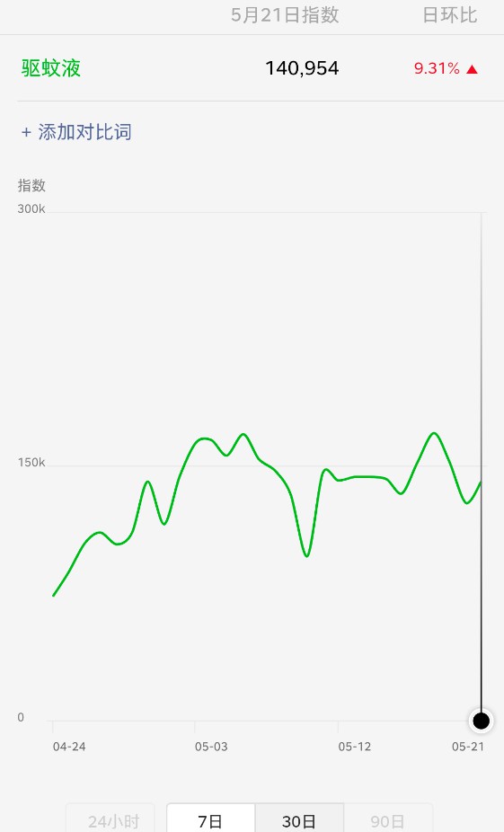This screenshot has width=504, height=832.
Task: Click the 150k gridline label
Action: click(31, 463)
